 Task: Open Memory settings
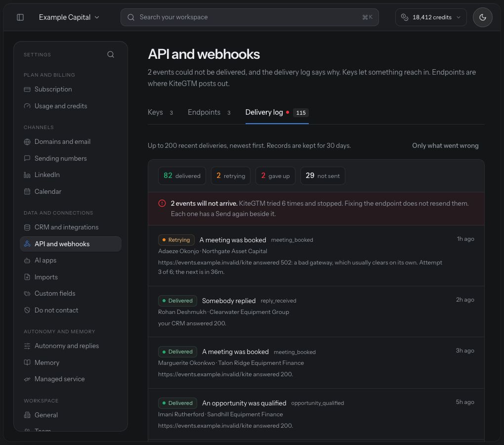[x=71, y=363]
